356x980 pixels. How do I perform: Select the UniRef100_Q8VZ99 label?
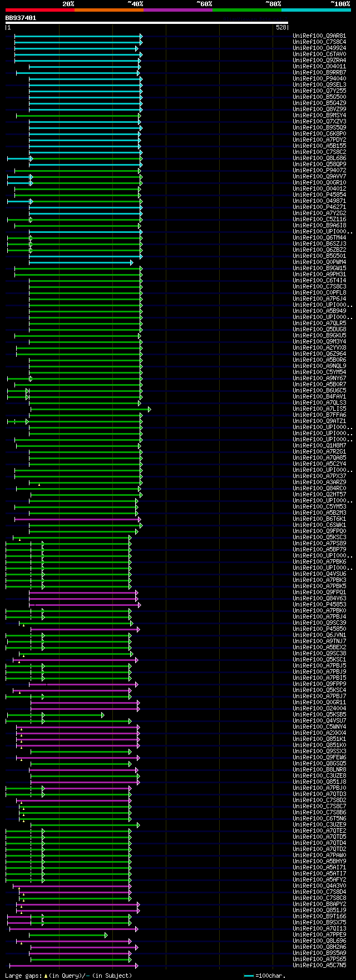click(x=319, y=109)
